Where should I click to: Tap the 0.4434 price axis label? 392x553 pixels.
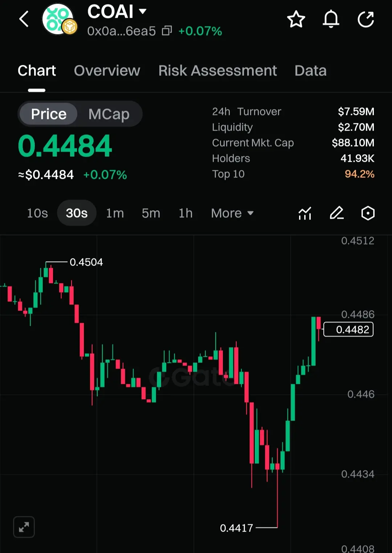[x=358, y=474]
